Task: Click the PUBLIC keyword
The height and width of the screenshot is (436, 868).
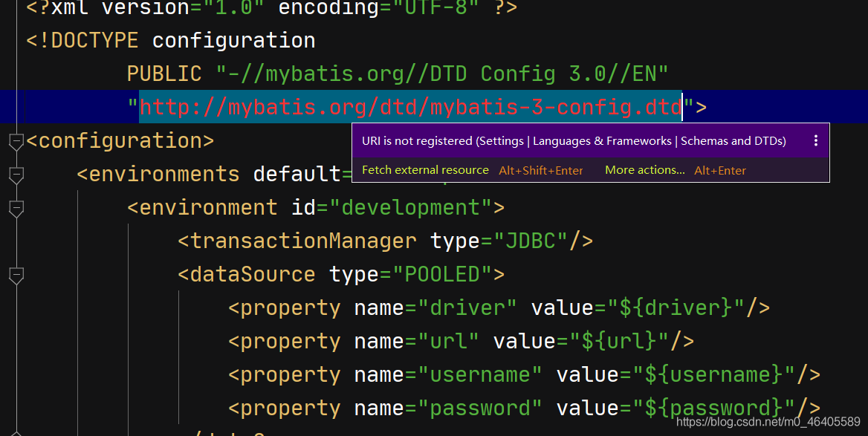Action: click(164, 74)
